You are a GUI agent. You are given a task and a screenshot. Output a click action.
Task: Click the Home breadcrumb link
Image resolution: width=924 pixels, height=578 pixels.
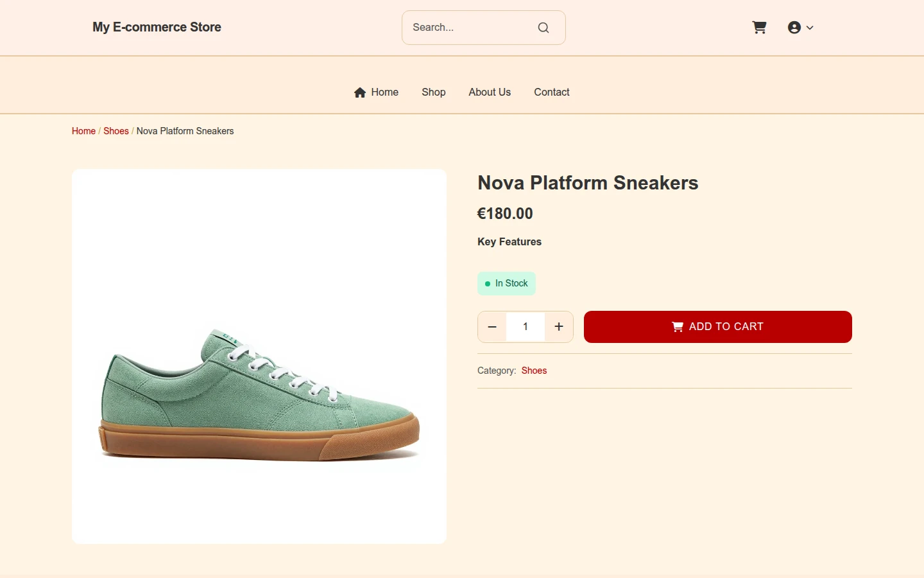click(83, 131)
